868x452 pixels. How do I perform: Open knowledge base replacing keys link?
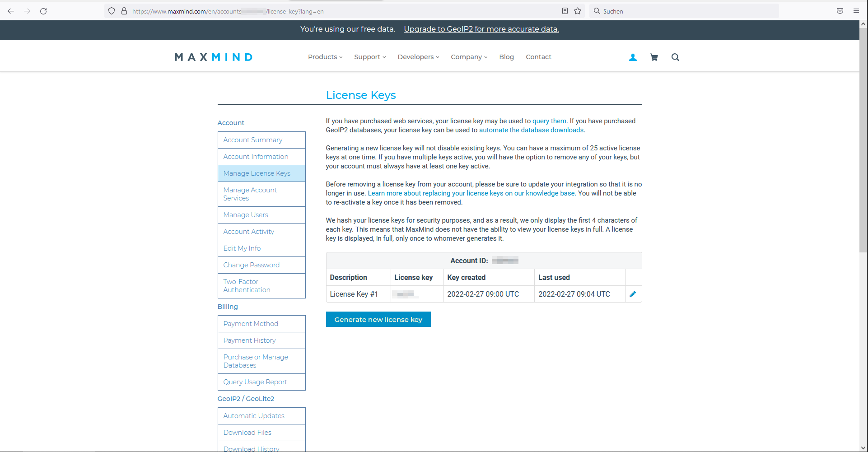[471, 193]
